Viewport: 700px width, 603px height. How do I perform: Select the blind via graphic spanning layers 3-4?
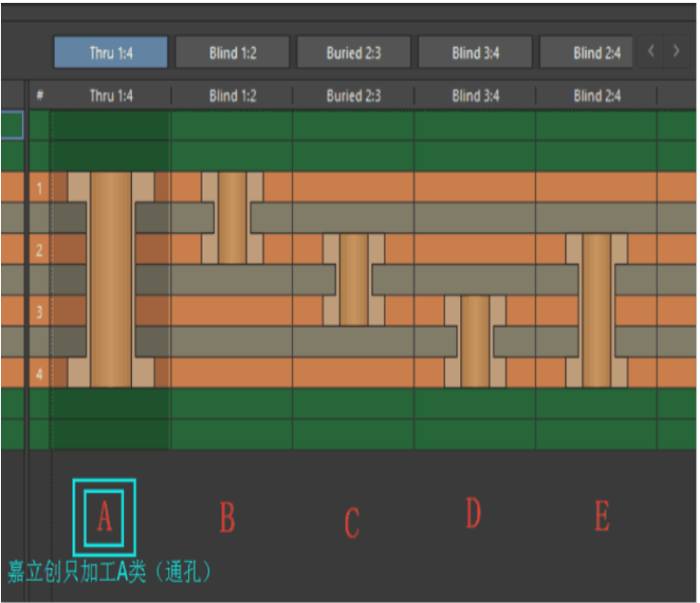click(475, 340)
